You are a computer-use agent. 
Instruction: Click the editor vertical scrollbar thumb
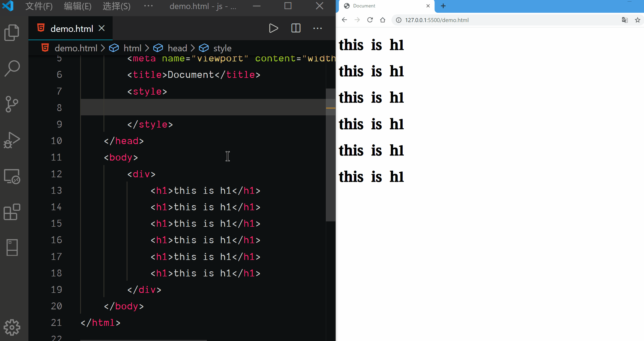pos(330,155)
